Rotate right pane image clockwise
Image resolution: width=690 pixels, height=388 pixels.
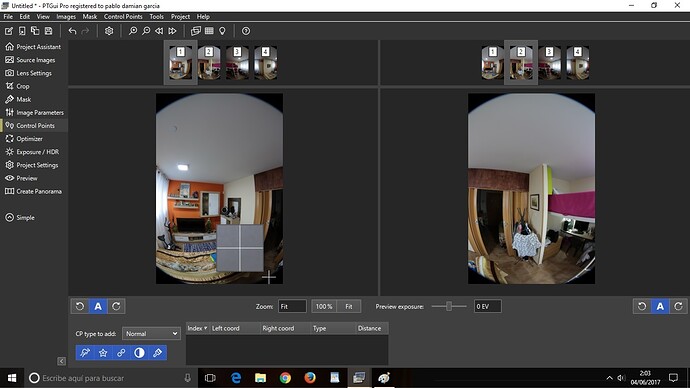coord(678,306)
